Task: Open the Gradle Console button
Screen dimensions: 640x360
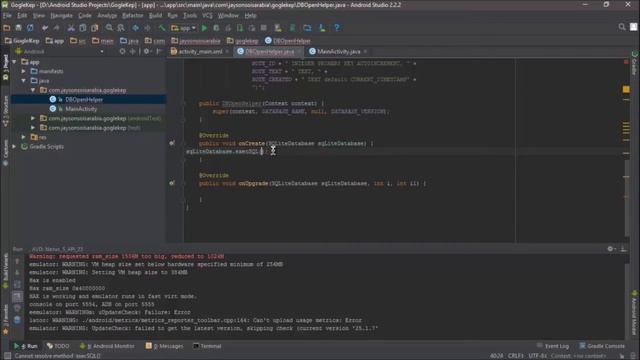Action: coord(602,346)
